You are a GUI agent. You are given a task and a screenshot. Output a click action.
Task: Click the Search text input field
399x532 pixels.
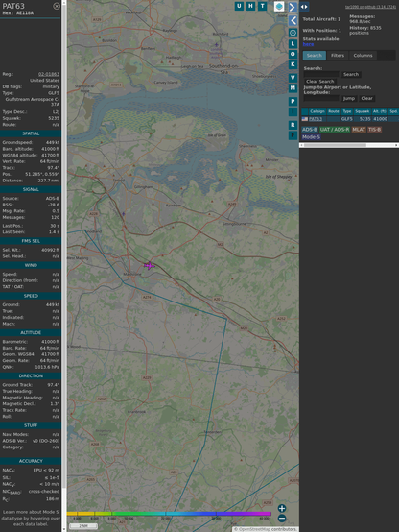click(321, 74)
